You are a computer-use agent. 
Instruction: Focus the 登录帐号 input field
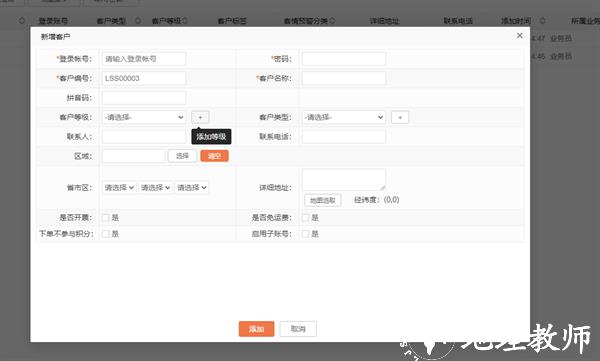pyautogui.click(x=144, y=59)
